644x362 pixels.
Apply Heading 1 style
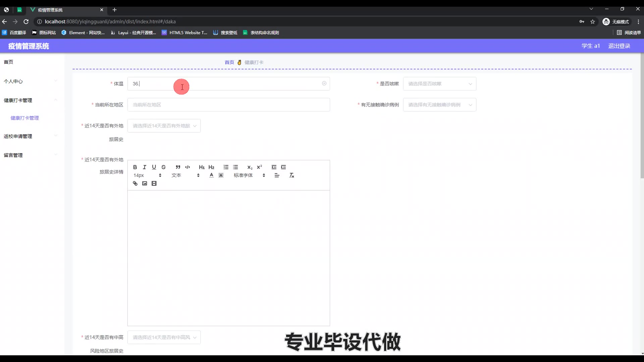(202, 167)
